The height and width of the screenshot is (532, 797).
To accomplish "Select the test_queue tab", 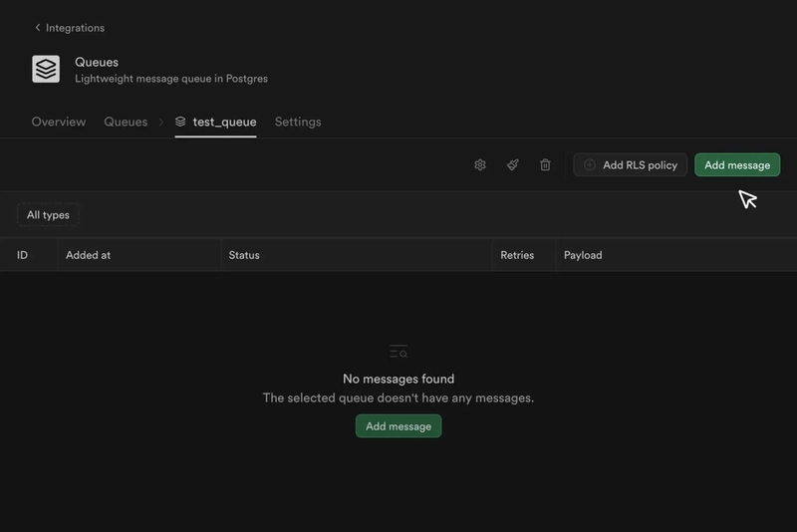I will [x=224, y=122].
